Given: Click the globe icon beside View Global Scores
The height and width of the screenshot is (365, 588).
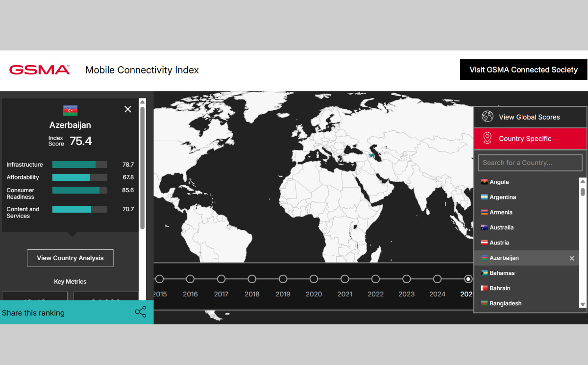Looking at the screenshot, I should click(487, 117).
